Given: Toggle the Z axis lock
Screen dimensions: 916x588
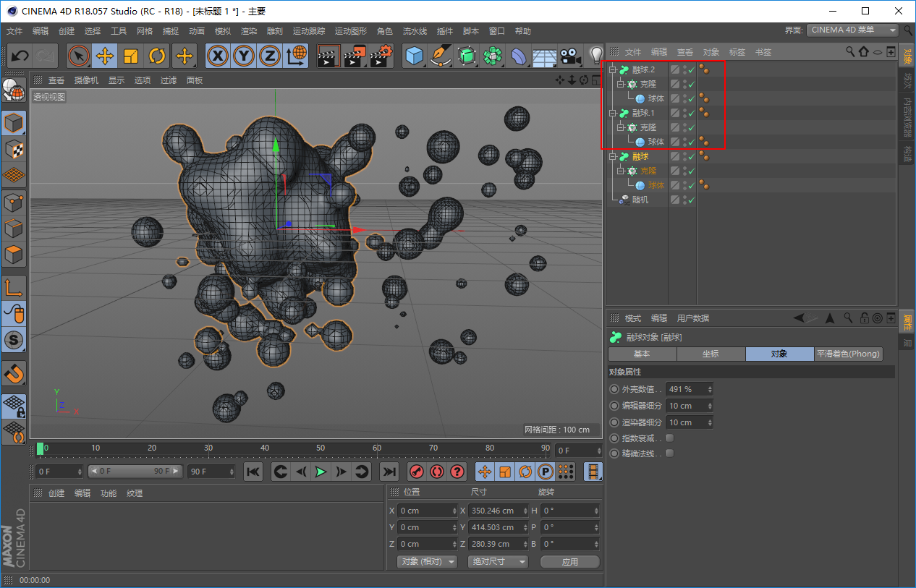Looking at the screenshot, I should click(270, 56).
